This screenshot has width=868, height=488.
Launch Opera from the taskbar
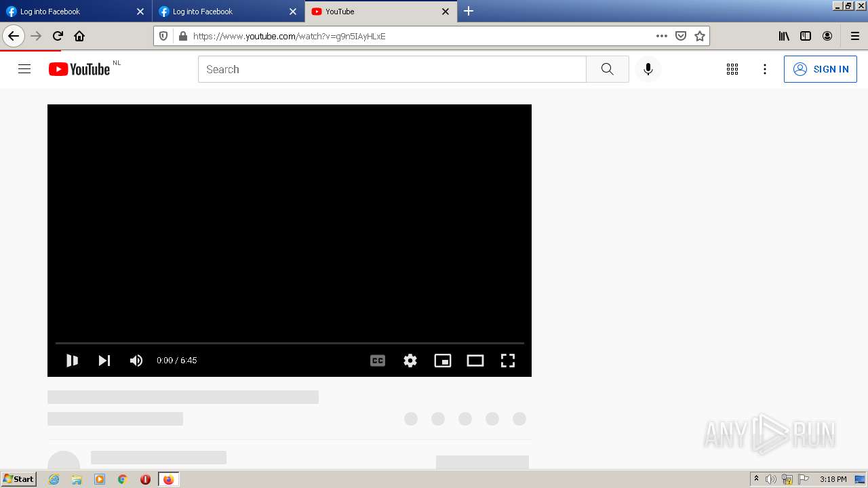[145, 479]
